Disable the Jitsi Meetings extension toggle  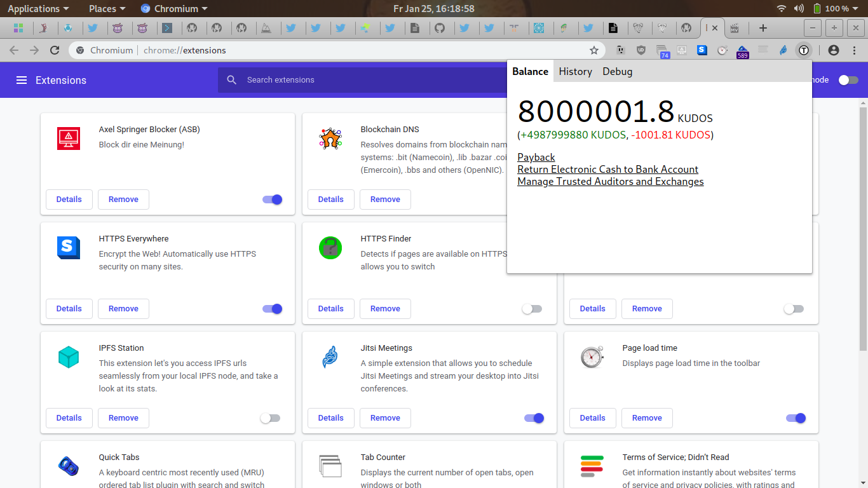534,418
